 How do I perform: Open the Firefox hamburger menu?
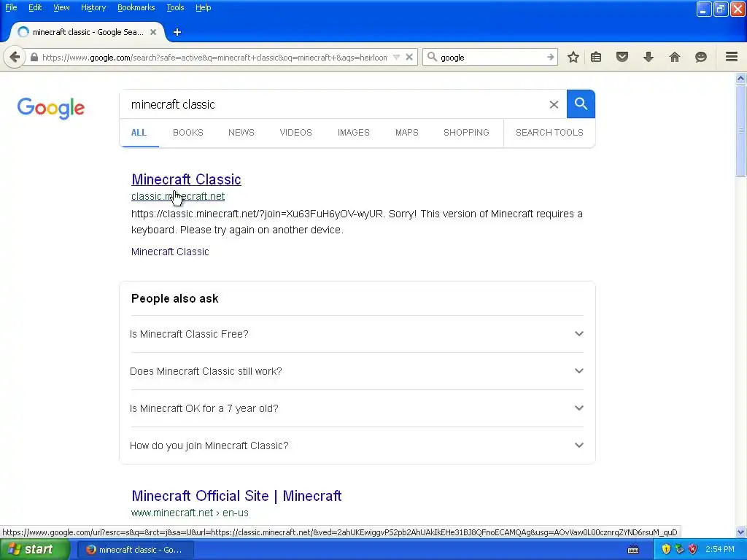732,57
